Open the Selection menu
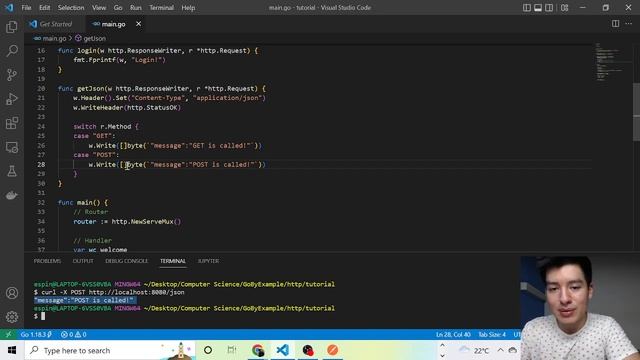 click(x=71, y=8)
